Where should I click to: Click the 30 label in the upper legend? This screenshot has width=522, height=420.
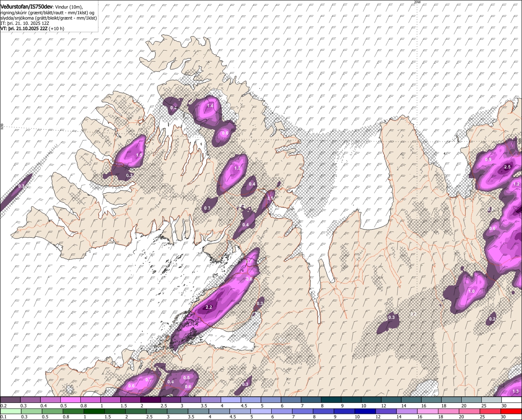504,406
